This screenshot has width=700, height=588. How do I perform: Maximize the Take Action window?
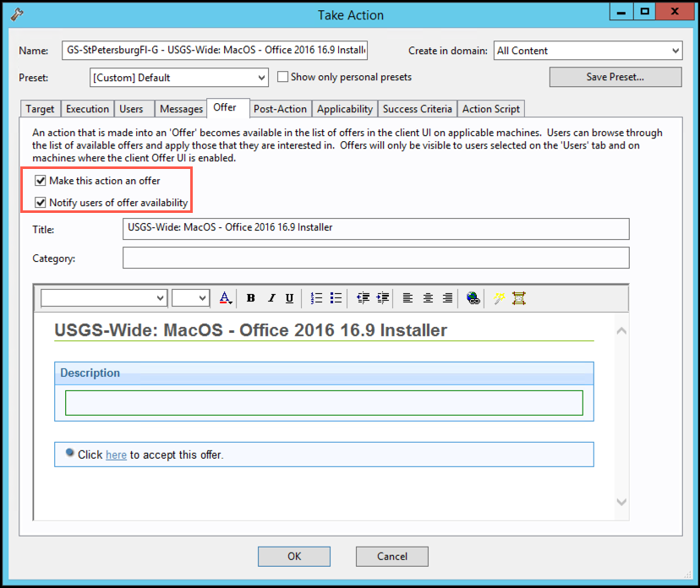(x=645, y=12)
